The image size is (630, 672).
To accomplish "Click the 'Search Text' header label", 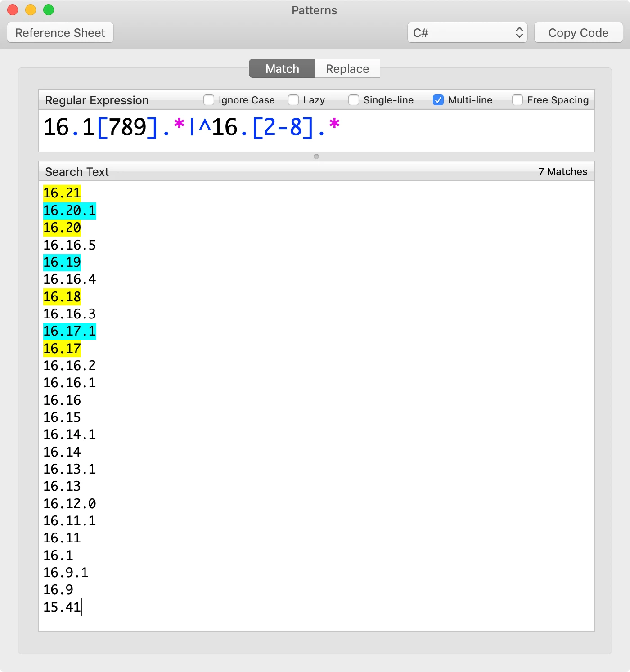I will (77, 172).
